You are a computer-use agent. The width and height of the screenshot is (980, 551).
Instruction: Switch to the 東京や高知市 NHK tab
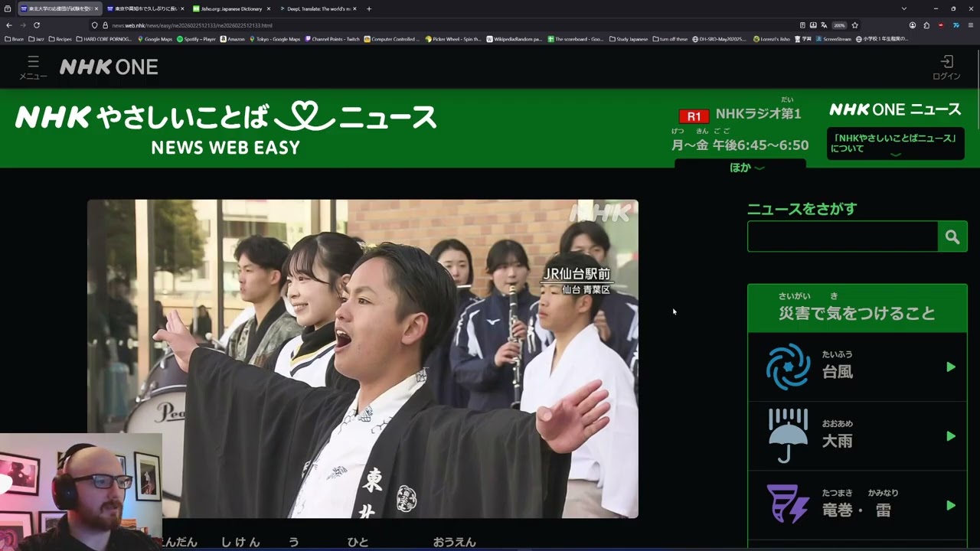pyautogui.click(x=145, y=8)
